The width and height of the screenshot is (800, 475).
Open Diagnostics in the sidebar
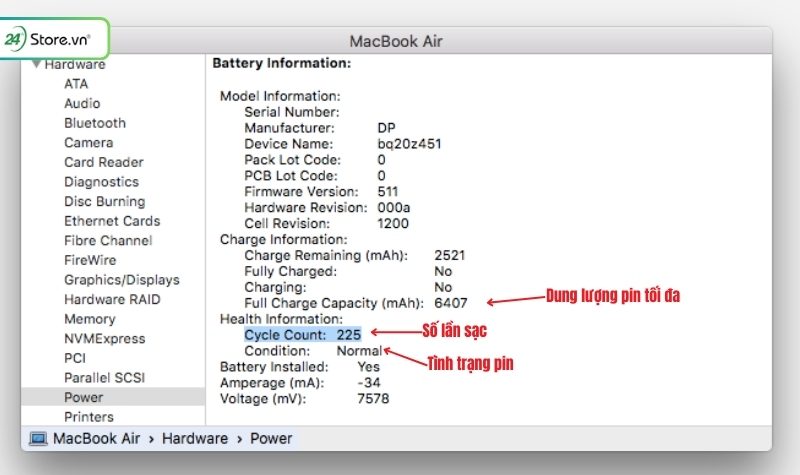pos(102,182)
